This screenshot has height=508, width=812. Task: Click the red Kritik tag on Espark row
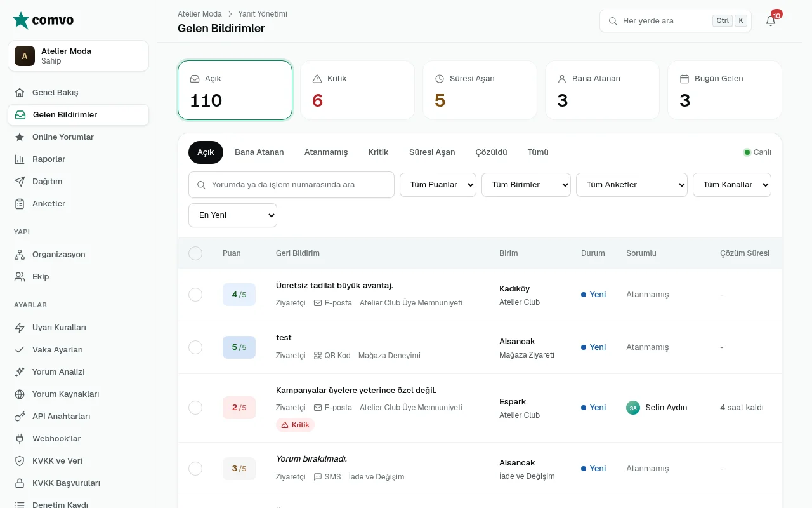point(296,425)
